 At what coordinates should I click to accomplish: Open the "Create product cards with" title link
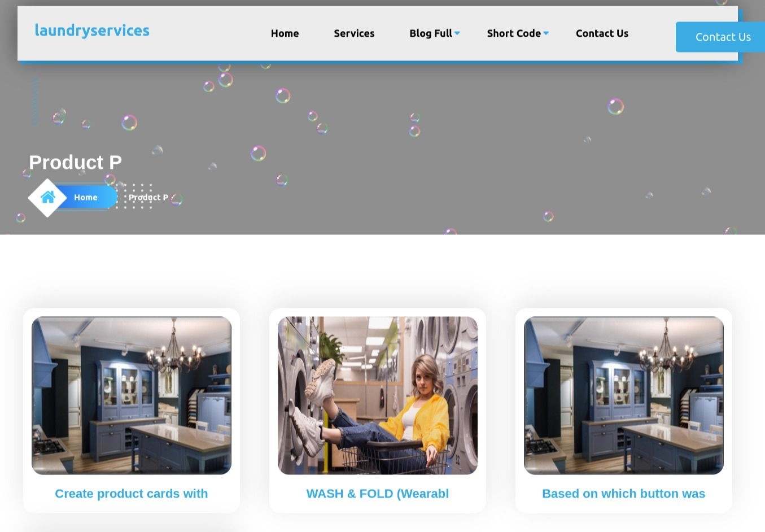[x=131, y=494]
